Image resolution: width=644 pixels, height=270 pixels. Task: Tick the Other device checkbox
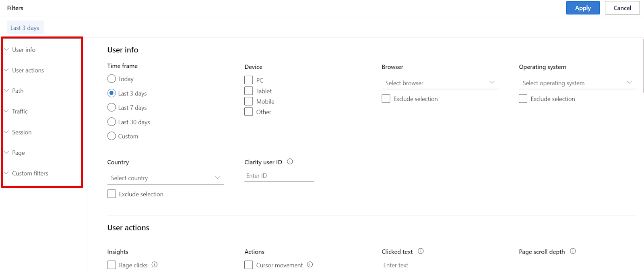coord(249,112)
